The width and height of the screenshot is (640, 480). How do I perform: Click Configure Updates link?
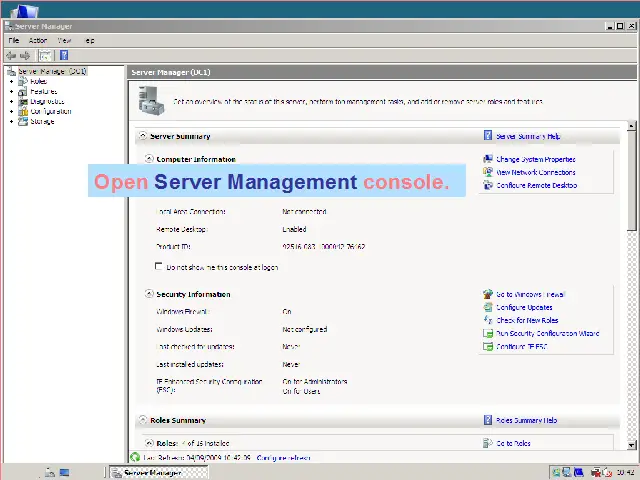pyautogui.click(x=524, y=307)
